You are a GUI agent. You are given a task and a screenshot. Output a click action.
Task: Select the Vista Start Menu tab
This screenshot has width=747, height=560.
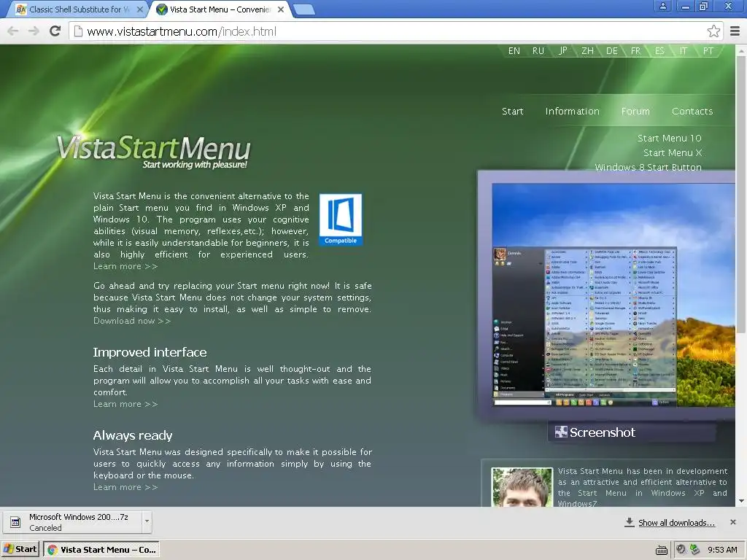[x=220, y=9]
